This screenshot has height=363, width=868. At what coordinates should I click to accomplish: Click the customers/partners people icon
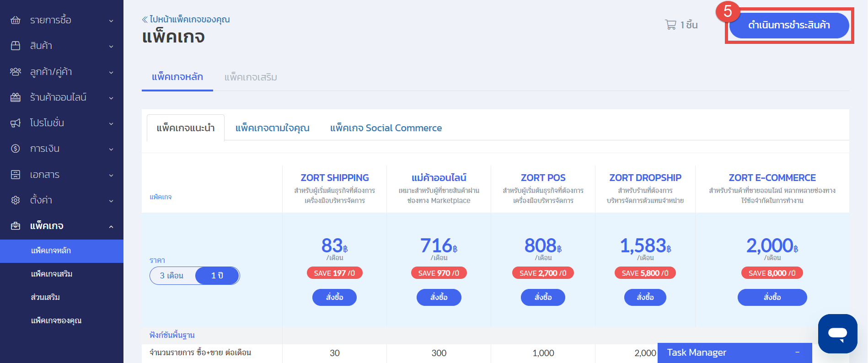coord(16,72)
